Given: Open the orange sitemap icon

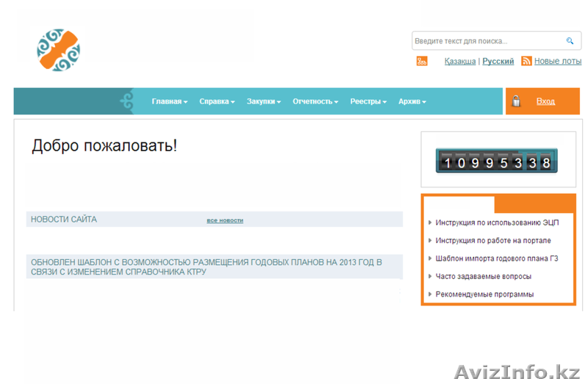Looking at the screenshot, I should 422,61.
